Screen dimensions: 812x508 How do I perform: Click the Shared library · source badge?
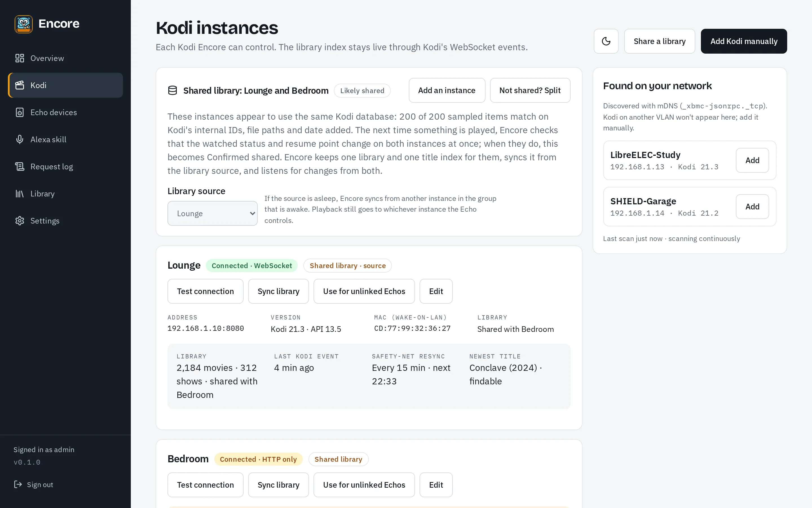click(348, 266)
